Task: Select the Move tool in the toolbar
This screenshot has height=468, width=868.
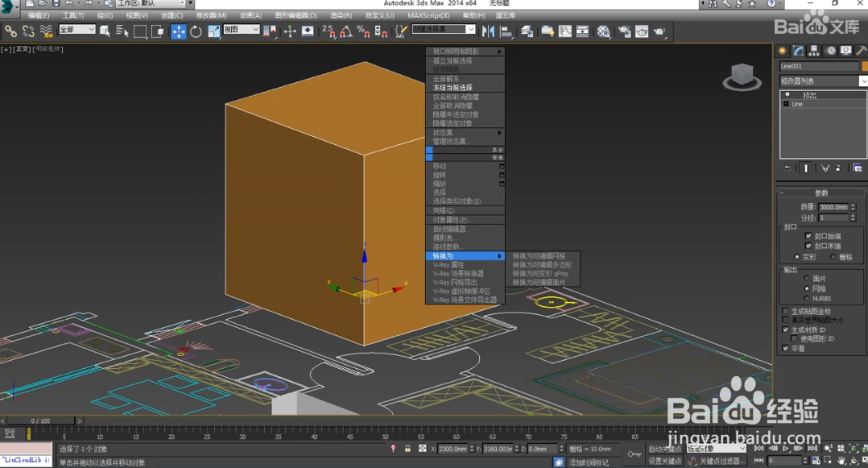Action: 178,31
